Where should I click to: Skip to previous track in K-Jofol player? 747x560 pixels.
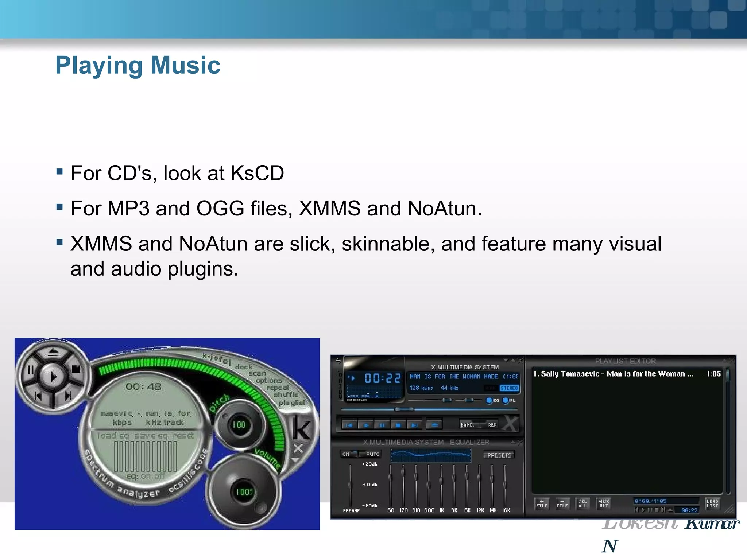(39, 396)
